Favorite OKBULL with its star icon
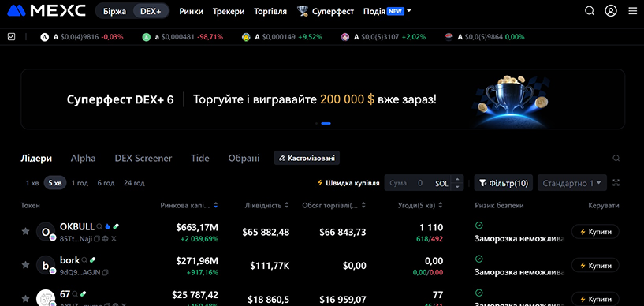 (x=25, y=232)
